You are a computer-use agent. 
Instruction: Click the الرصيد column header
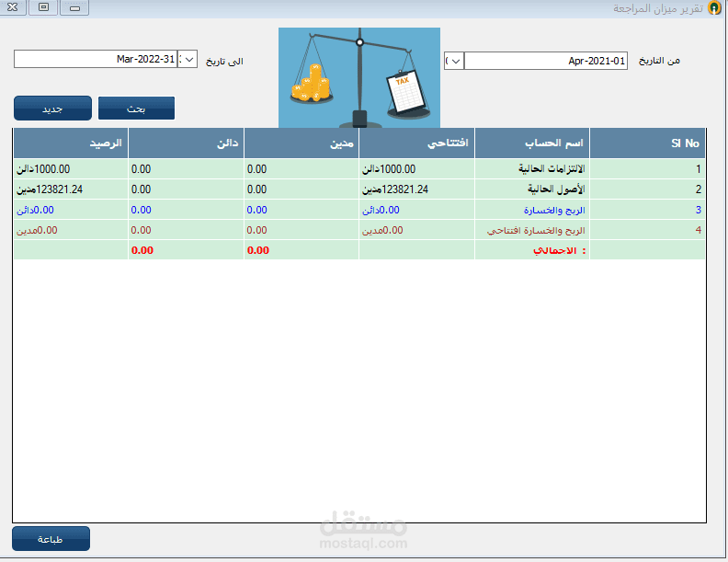[x=71, y=143]
